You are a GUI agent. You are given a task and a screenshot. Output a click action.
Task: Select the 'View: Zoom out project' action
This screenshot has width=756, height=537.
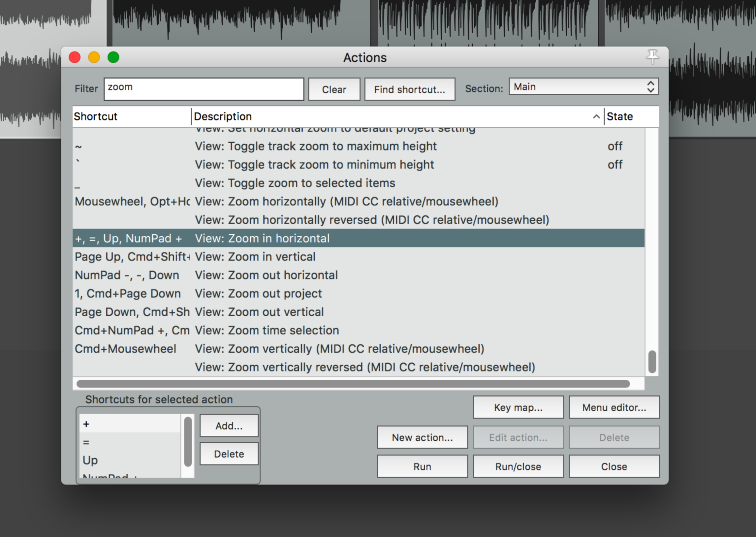click(258, 293)
